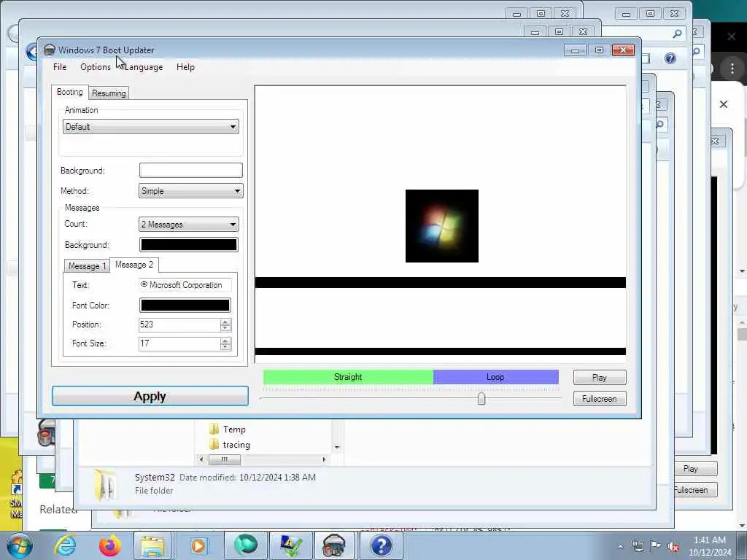Click the green Straight segment
Viewport: 747px width, 560px height.
[348, 377]
